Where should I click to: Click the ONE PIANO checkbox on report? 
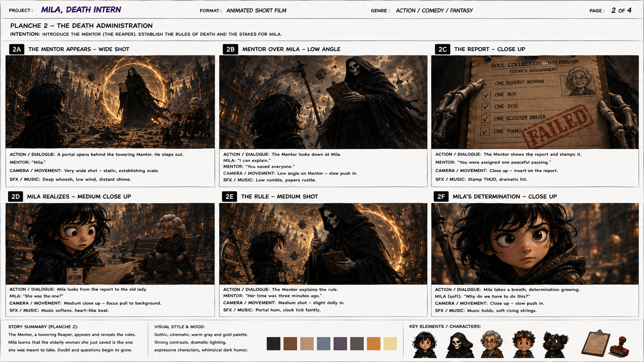(485, 132)
